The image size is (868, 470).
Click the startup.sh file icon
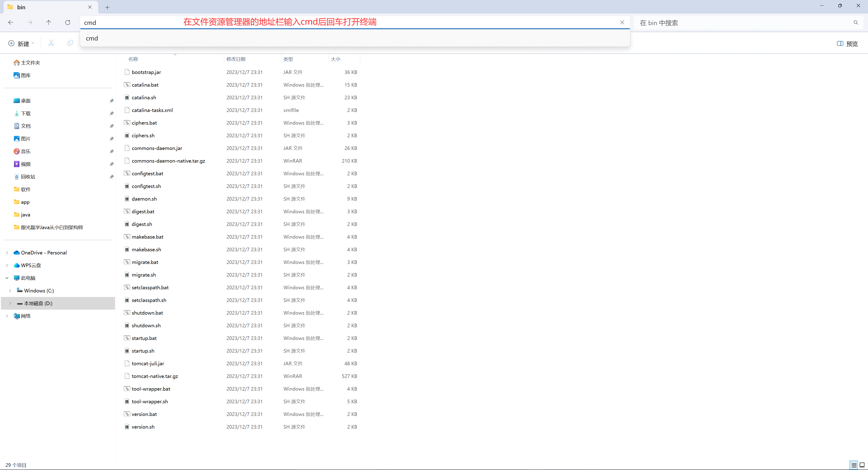click(127, 351)
